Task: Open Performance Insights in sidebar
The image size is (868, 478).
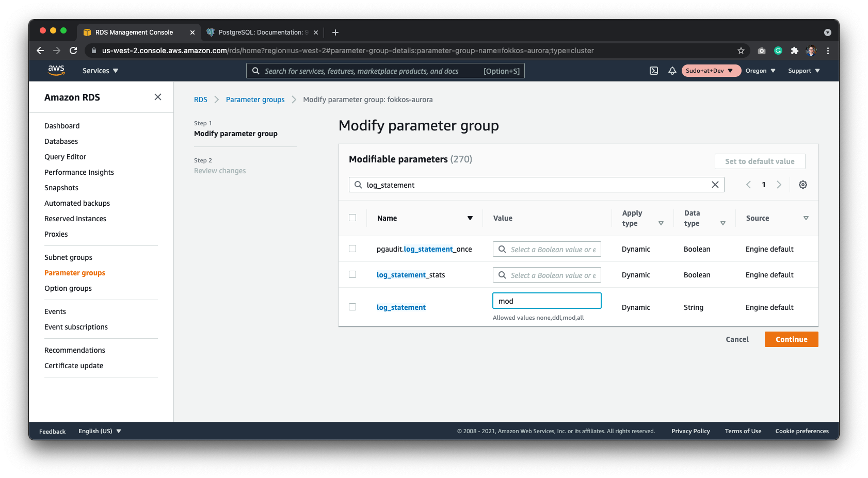Action: 79,172
